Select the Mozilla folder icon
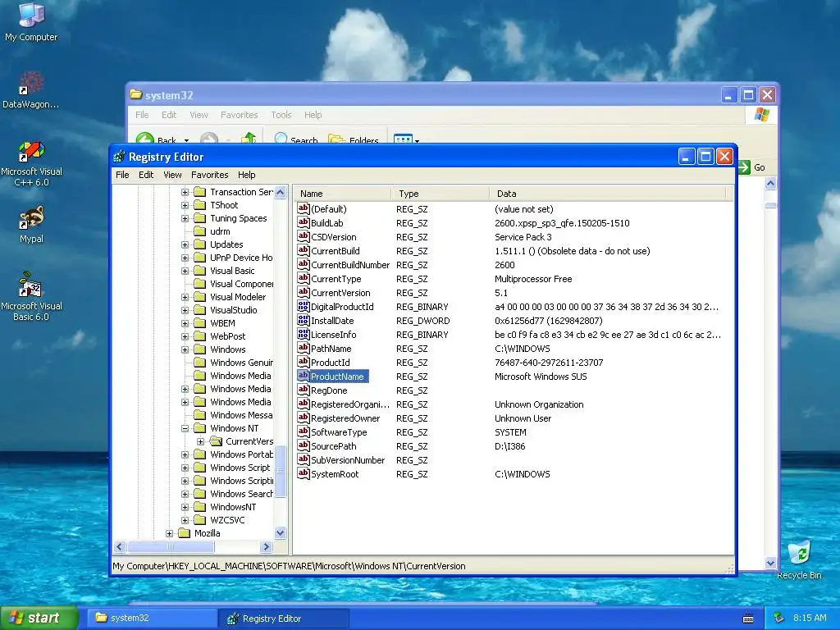Viewport: 840px width, 630px height. pyautogui.click(x=185, y=533)
